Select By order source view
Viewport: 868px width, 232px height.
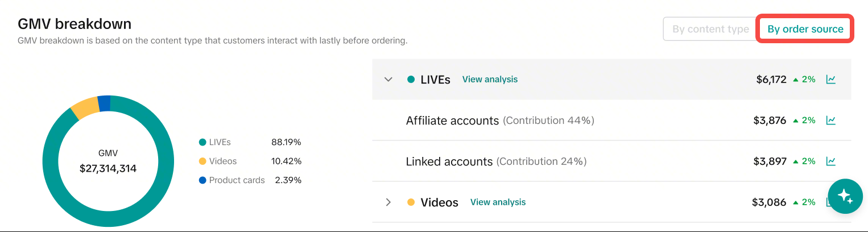click(x=805, y=29)
